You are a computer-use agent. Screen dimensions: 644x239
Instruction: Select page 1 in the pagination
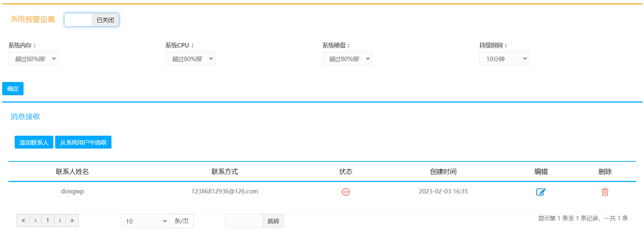[47, 221]
